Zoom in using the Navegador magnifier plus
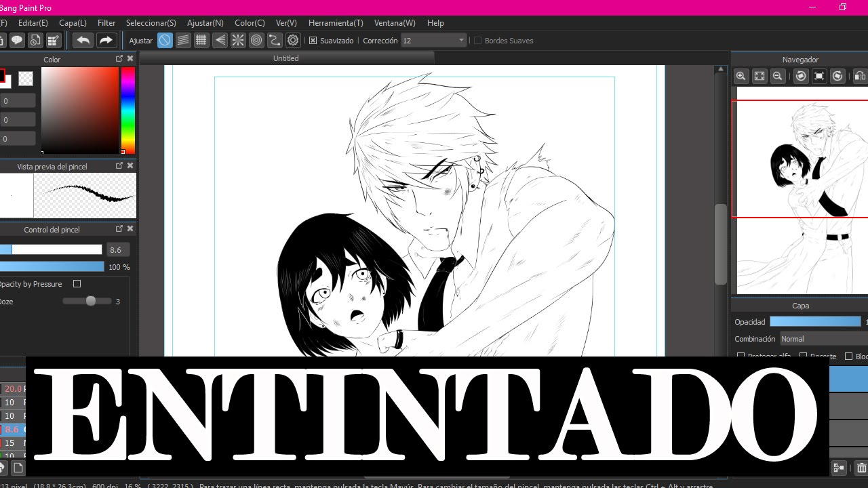868x488 pixels. point(741,76)
